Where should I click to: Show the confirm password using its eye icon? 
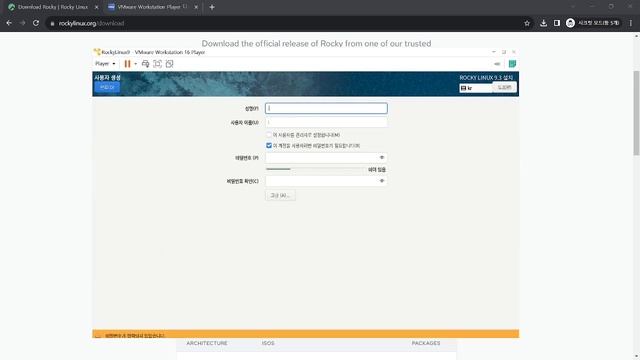click(382, 181)
